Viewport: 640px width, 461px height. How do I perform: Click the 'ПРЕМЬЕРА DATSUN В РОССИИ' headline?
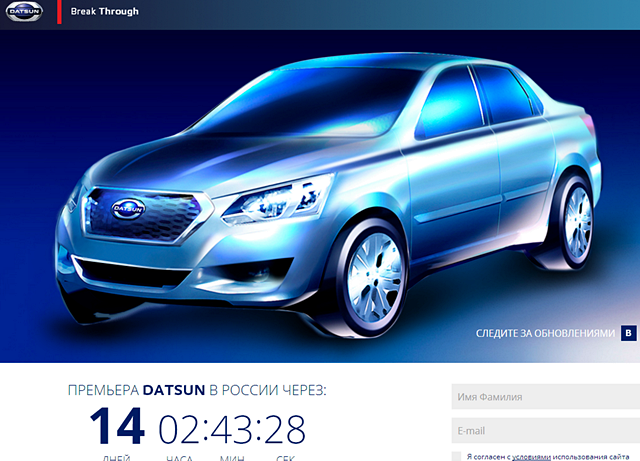coord(196,389)
